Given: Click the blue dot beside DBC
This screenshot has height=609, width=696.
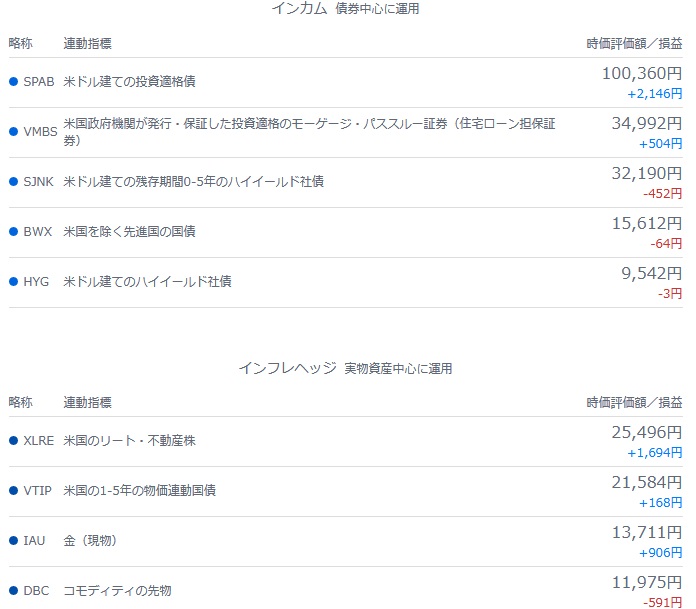Looking at the screenshot, I should (x=13, y=591).
